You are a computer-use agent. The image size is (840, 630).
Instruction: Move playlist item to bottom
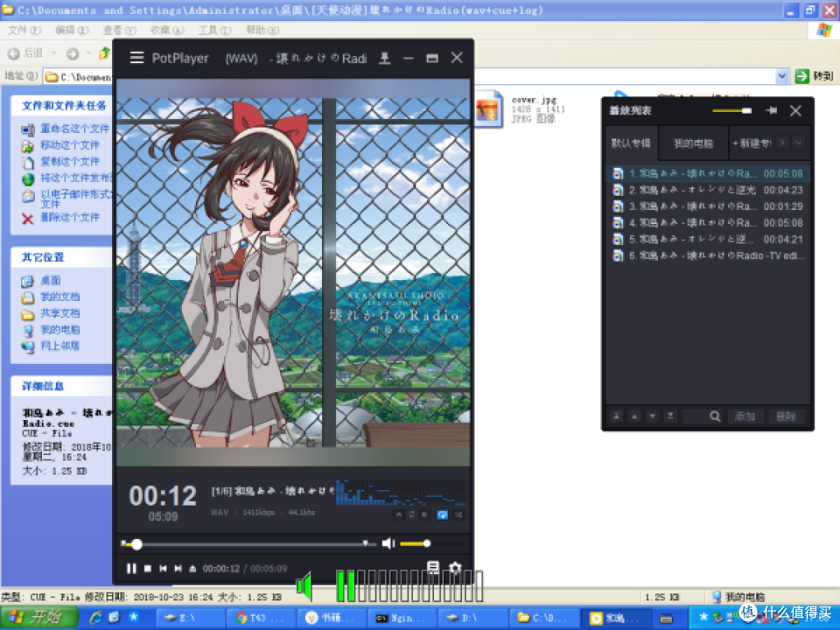pyautogui.click(x=670, y=415)
